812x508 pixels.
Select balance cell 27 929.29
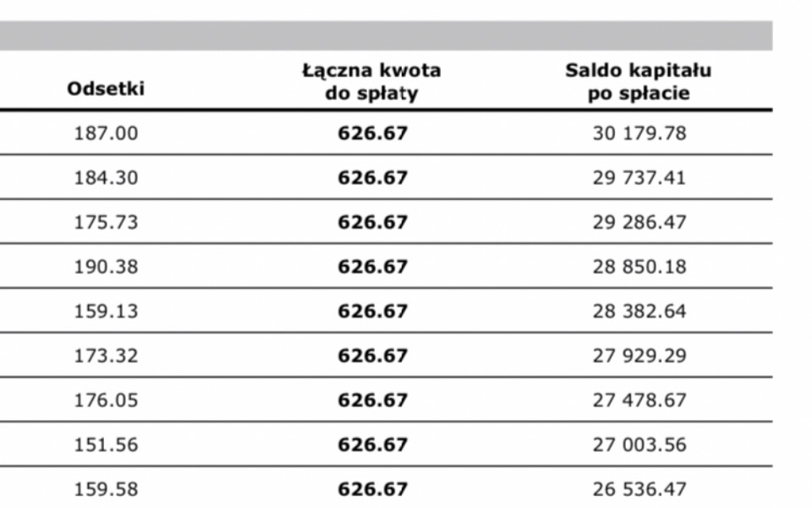coord(639,356)
